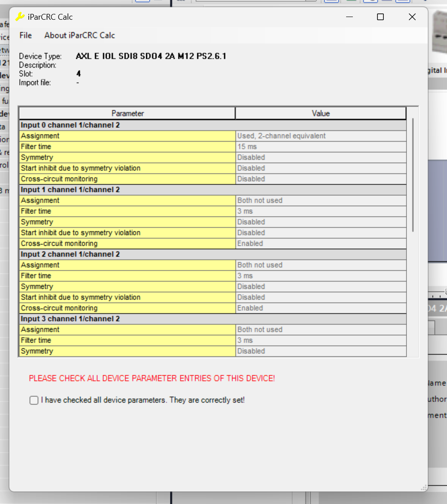The width and height of the screenshot is (447, 504).
Task: Select the 'Input 0 channel 1/channel 2' group row
Action: click(213, 125)
